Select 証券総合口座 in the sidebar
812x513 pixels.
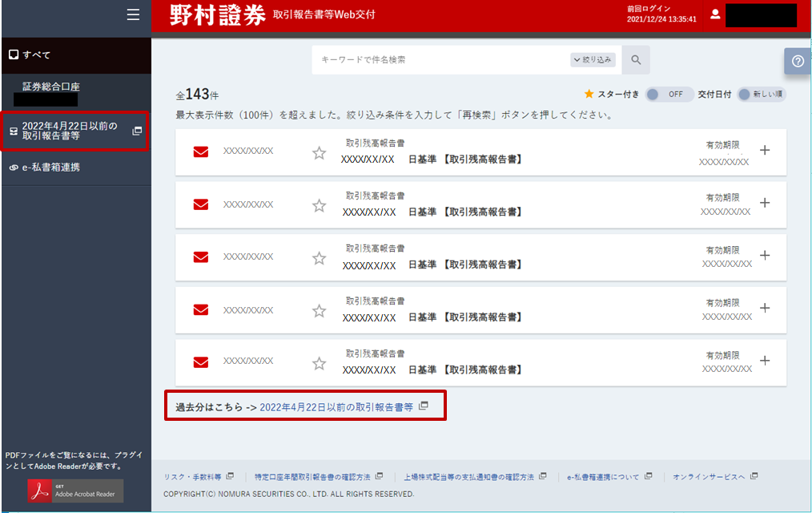50,87
